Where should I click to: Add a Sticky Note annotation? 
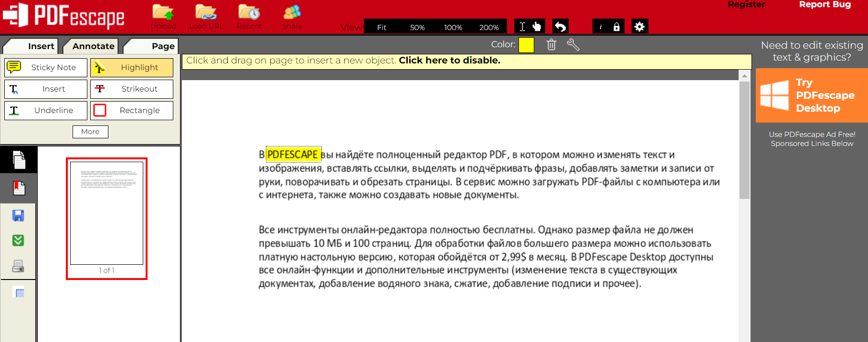click(x=46, y=68)
